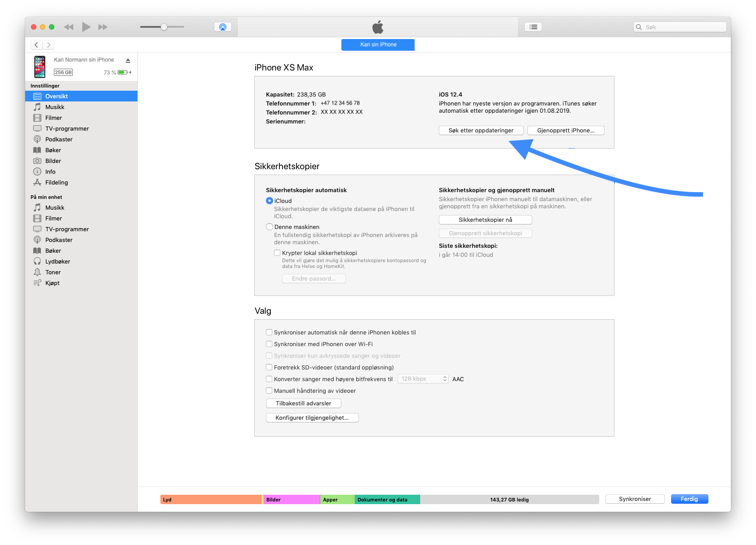Click the forward navigation arrow
756x545 pixels.
[49, 45]
